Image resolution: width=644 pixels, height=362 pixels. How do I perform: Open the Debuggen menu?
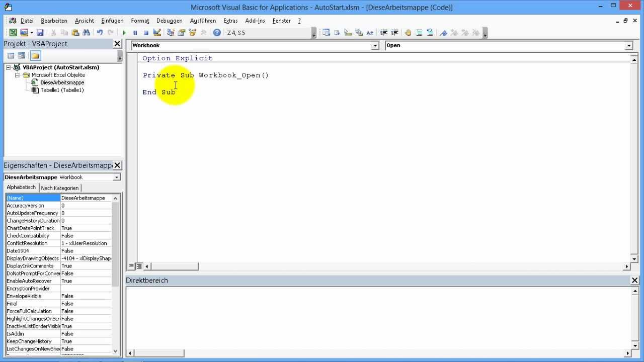pyautogui.click(x=170, y=21)
